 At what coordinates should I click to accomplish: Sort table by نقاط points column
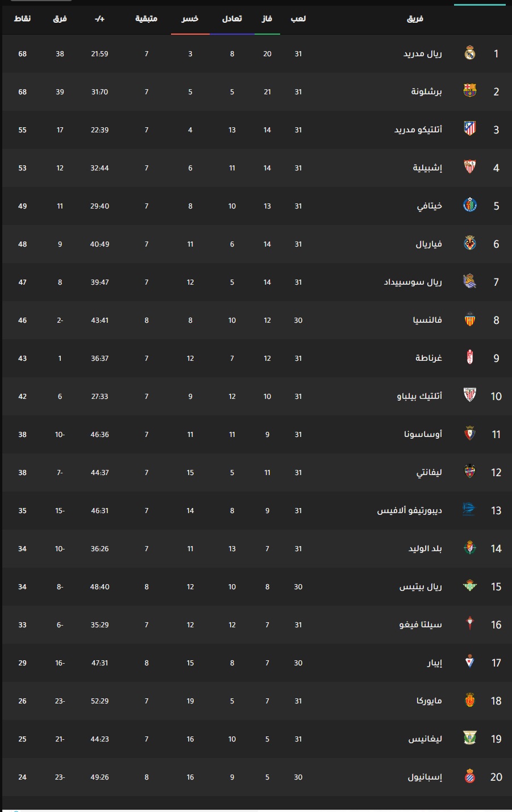coord(23,19)
